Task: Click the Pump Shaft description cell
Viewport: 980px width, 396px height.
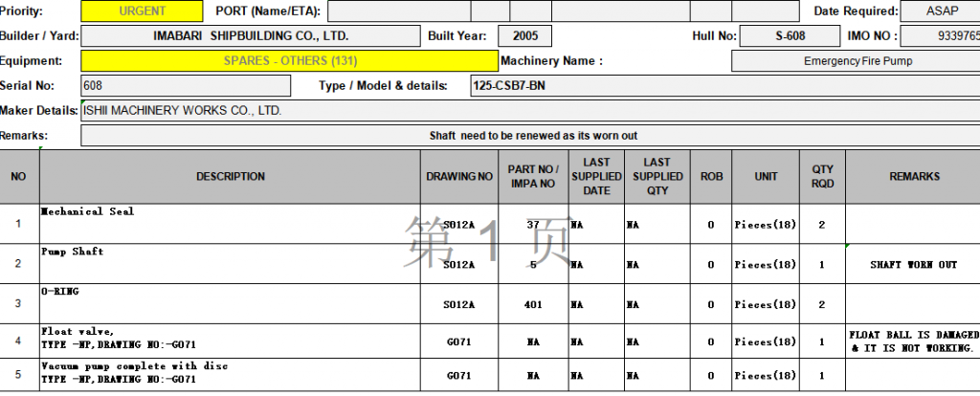Action: (231, 264)
